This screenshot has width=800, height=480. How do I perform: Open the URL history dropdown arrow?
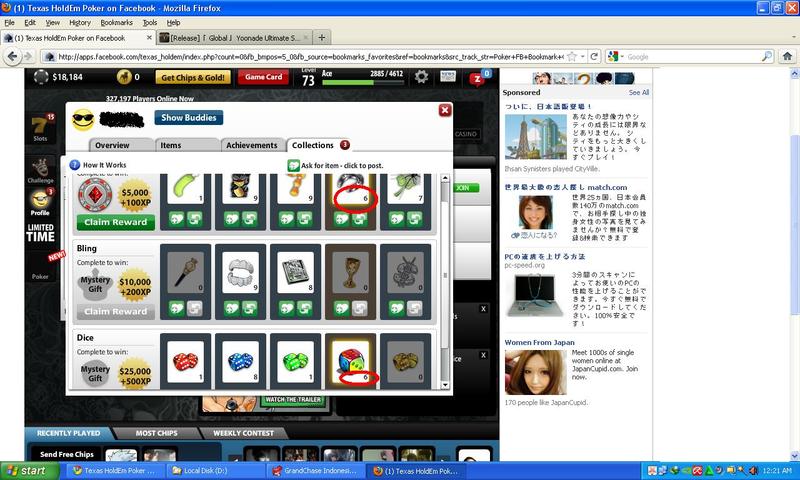[x=583, y=57]
